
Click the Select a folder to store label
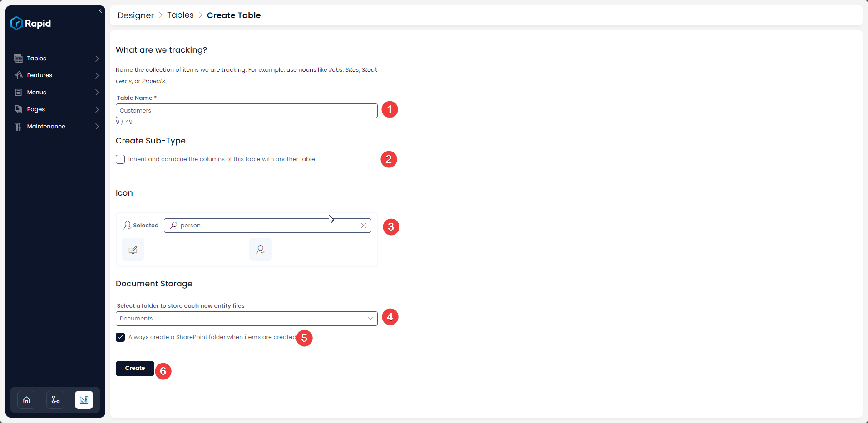[x=181, y=306]
